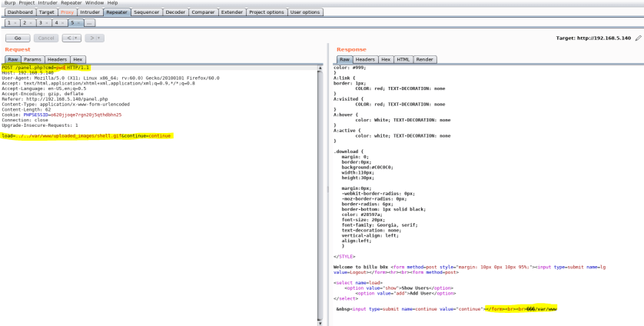
Task: Go back to previous request in history
Action: coord(68,38)
